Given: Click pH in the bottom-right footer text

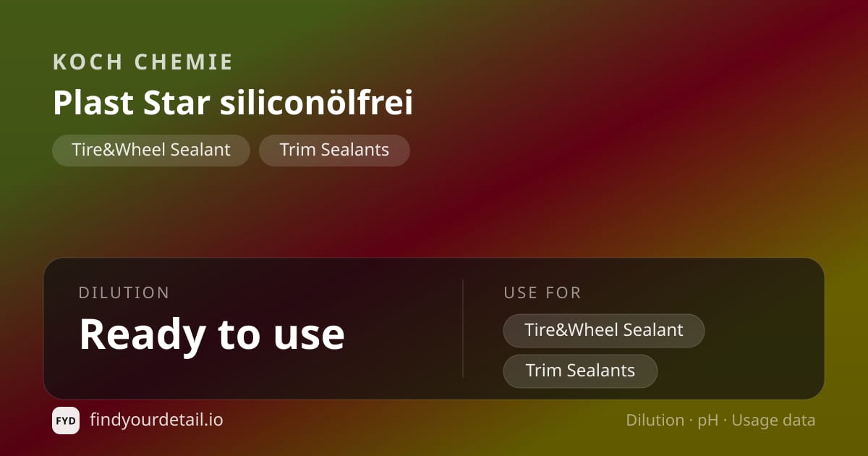Looking at the screenshot, I should tap(708, 421).
